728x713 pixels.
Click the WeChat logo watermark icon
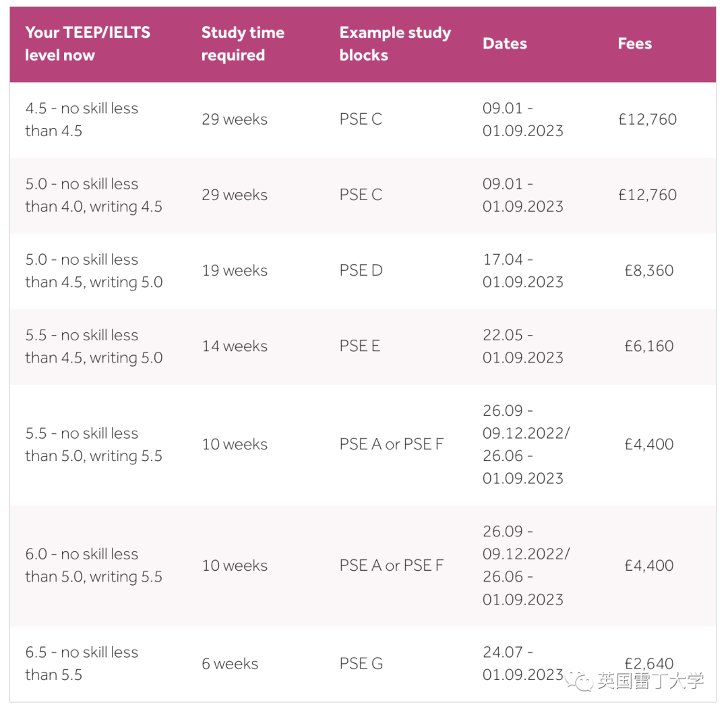(x=578, y=679)
